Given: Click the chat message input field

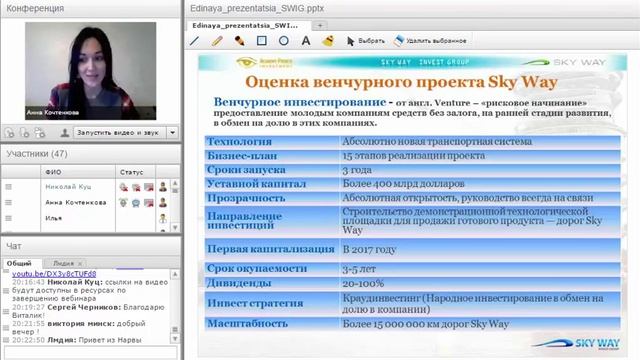Looking at the screenshot, I should click(91, 352).
